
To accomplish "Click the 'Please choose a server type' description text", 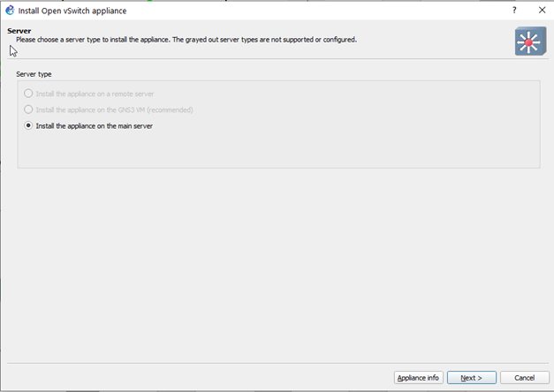I will [x=186, y=40].
